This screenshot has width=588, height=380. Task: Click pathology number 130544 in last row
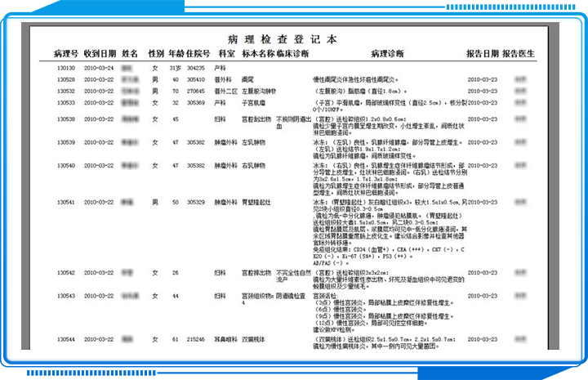coord(66,338)
